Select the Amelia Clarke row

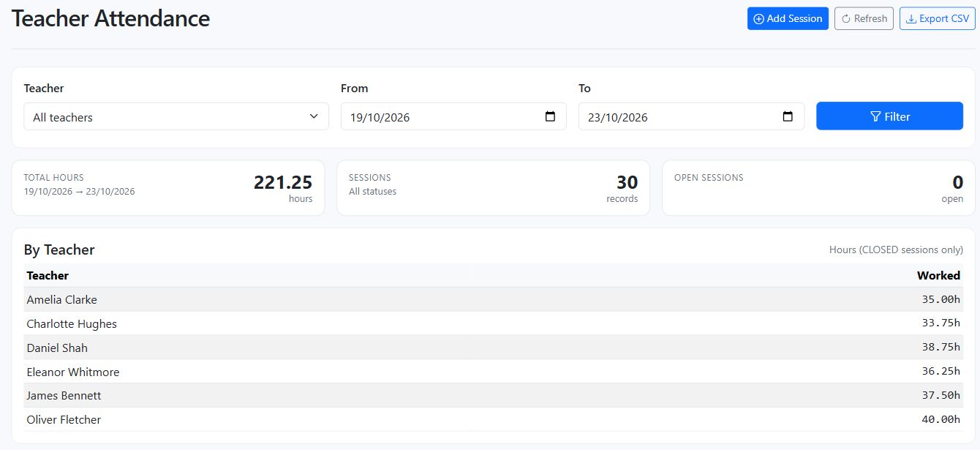point(493,299)
